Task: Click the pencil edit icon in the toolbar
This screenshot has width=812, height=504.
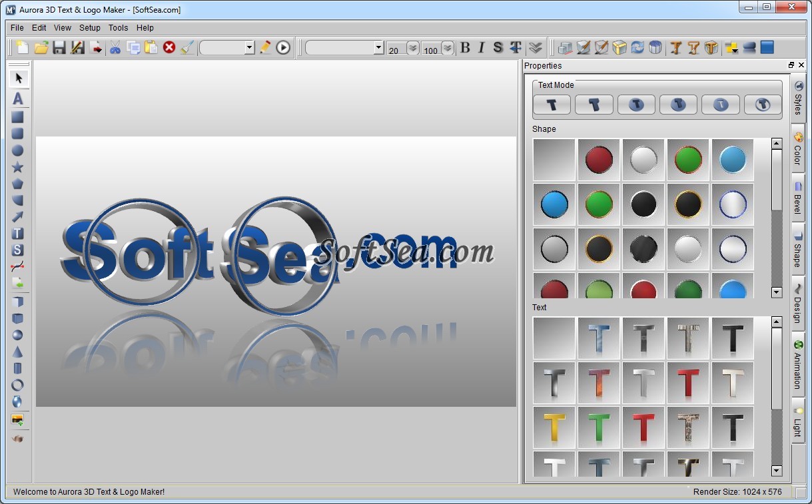Action: [266, 47]
